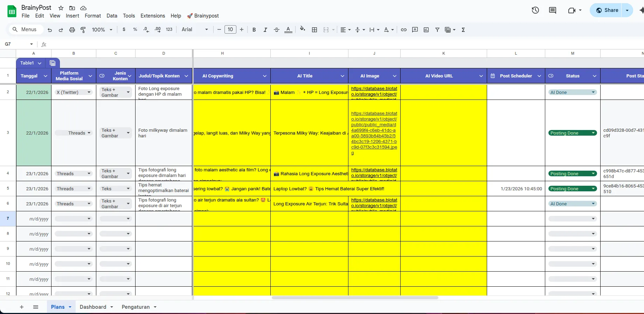Open the Google Sheets home icon

12,12
